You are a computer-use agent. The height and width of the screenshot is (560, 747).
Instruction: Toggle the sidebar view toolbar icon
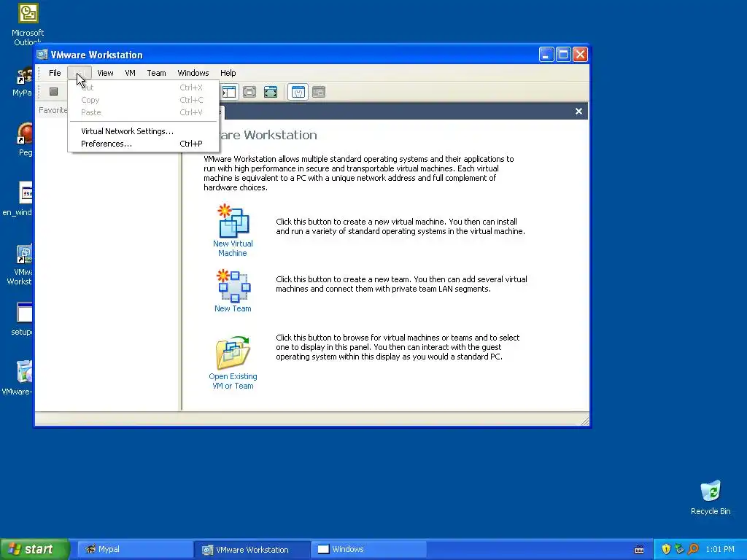(x=229, y=92)
